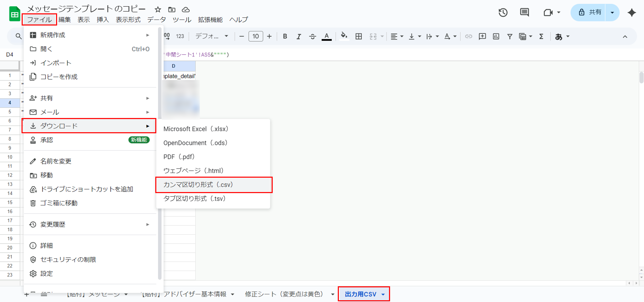644x302 pixels.
Task: Open the text color picker
Action: (x=327, y=36)
